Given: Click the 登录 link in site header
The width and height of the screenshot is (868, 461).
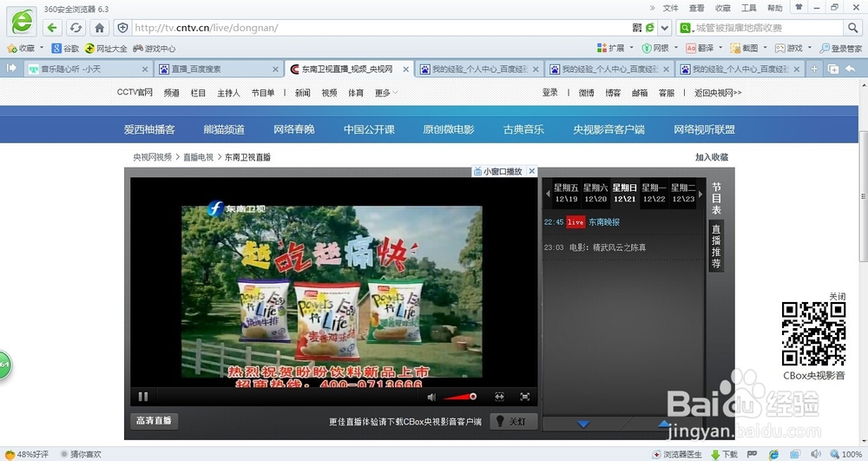Looking at the screenshot, I should coord(549,92).
